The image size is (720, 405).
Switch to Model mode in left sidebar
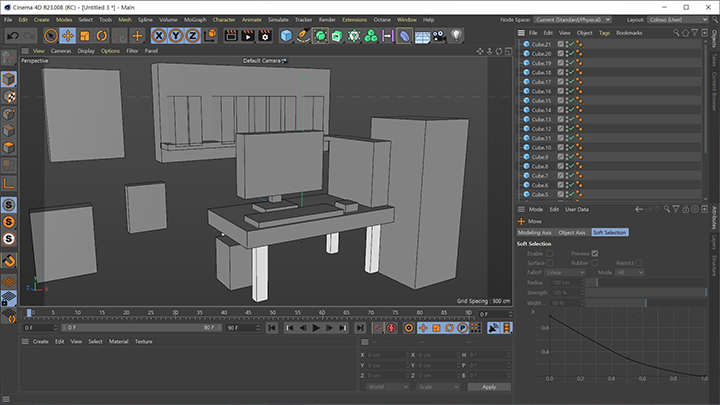9,79
